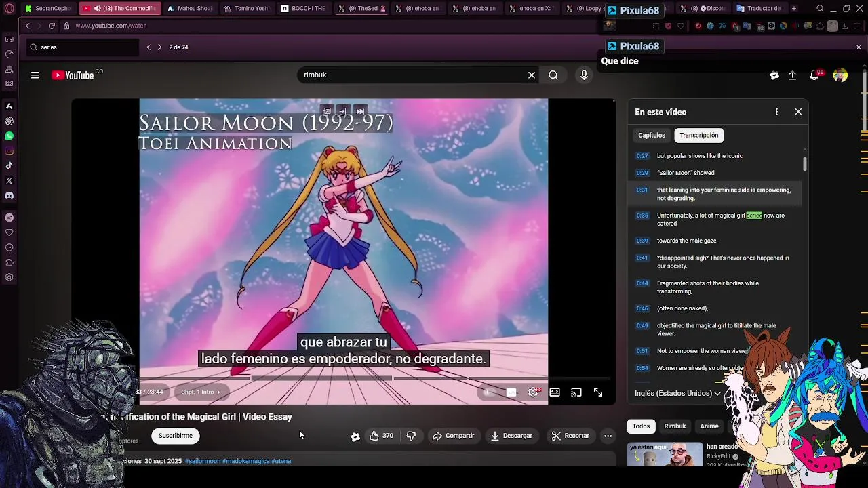Screen dimensions: 868x488
Task: Clear the YouTube search box text
Action: (532, 75)
